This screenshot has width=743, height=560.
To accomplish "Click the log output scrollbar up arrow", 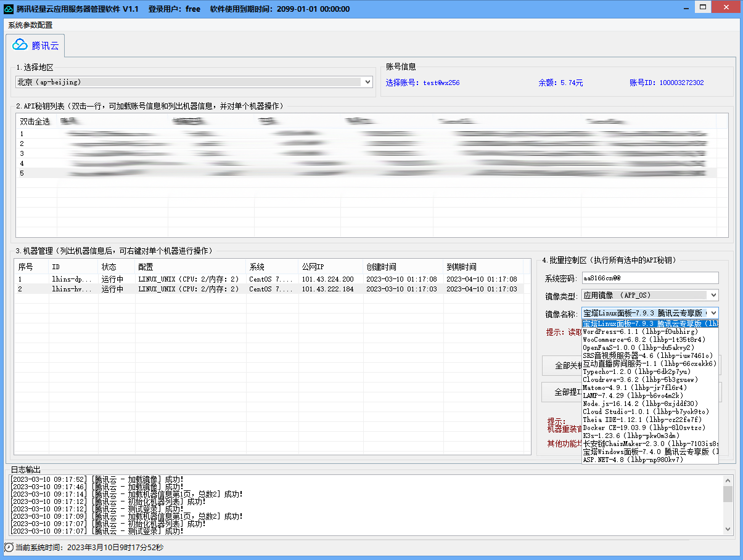I will pos(728,481).
